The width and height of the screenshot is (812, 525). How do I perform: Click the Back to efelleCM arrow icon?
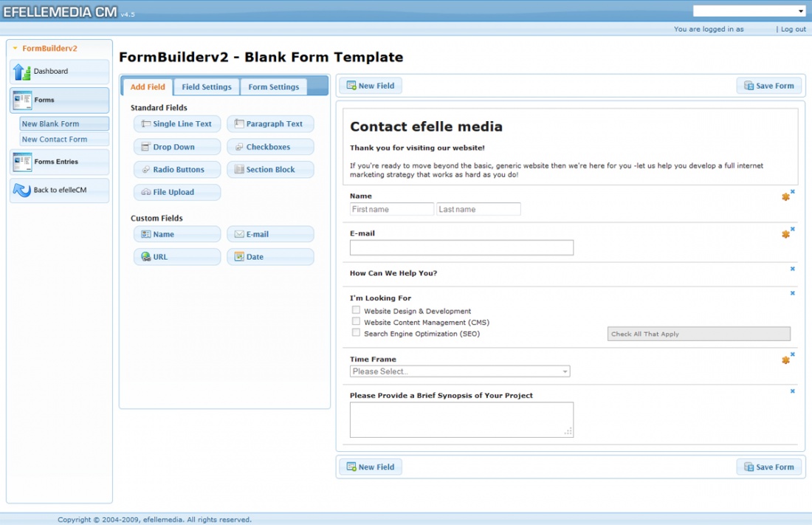click(x=21, y=191)
